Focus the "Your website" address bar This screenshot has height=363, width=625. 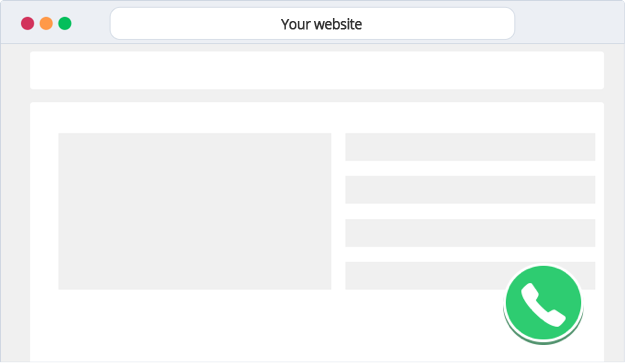312,24
